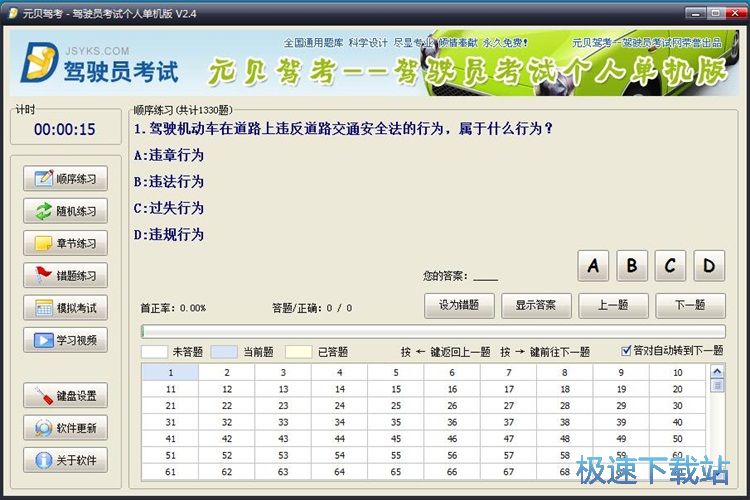Open 学习视频 learning videos
The height and width of the screenshot is (500, 750).
pyautogui.click(x=65, y=340)
